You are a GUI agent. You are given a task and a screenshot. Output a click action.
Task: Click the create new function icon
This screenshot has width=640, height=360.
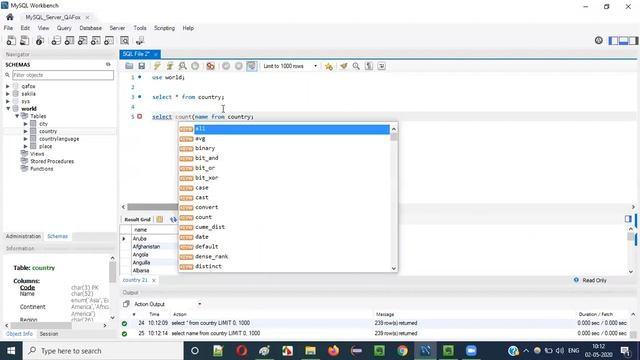[x=109, y=40]
